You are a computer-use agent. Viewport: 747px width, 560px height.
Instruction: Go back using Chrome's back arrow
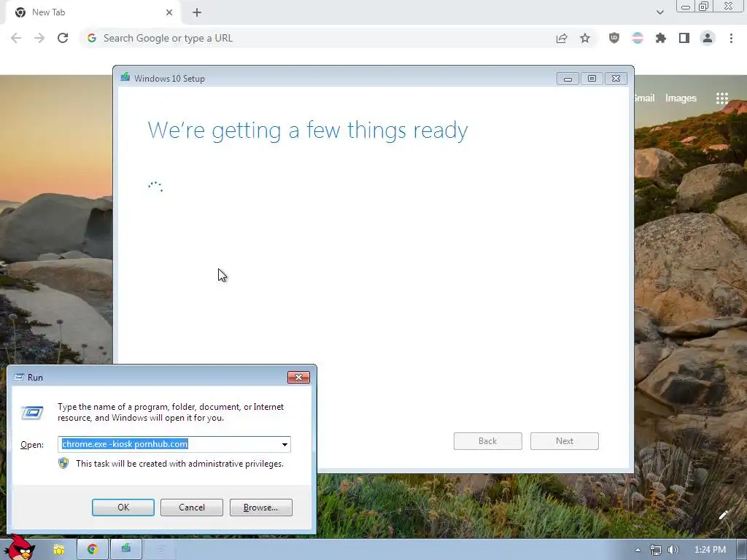pos(16,38)
